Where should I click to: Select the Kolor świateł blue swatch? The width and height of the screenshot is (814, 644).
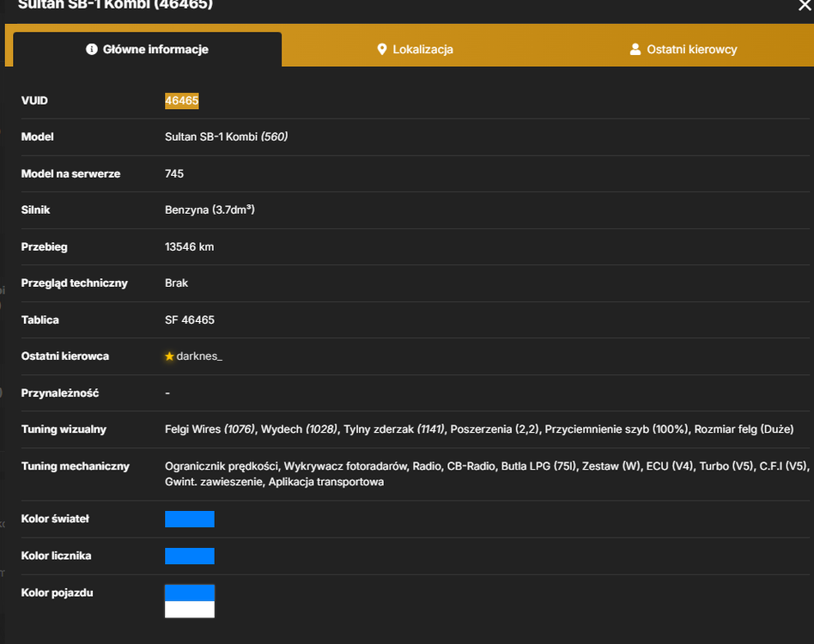190,519
